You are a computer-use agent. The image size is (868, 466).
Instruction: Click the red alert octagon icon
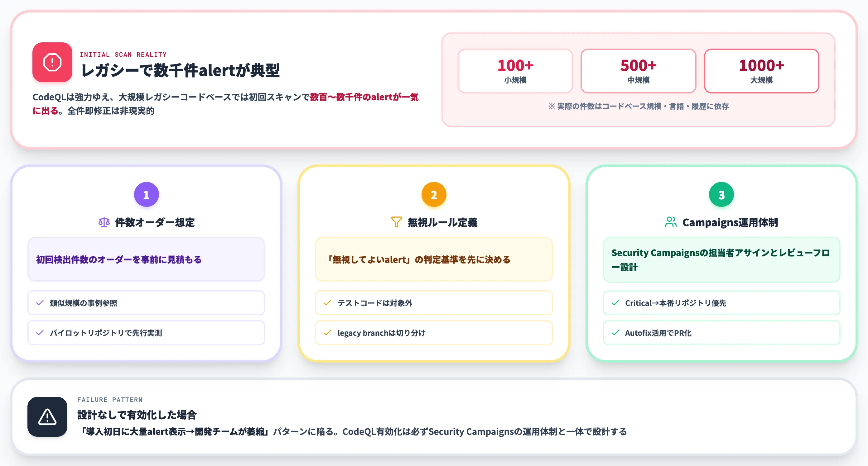[52, 62]
